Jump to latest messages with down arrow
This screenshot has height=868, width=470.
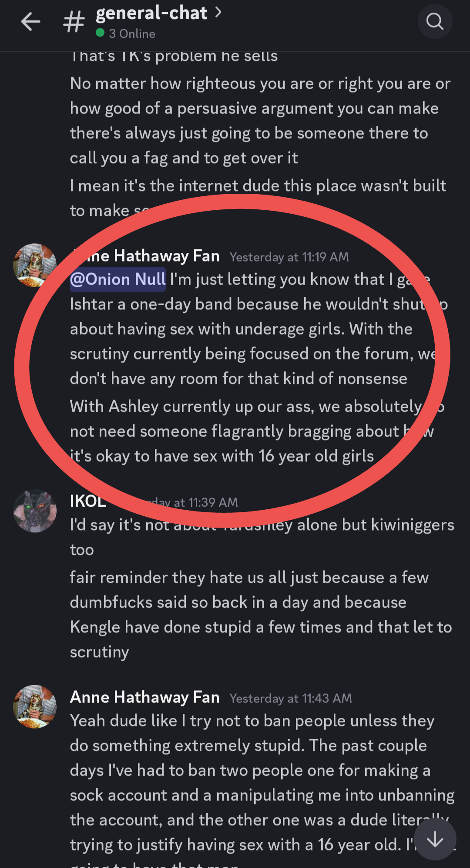[435, 839]
